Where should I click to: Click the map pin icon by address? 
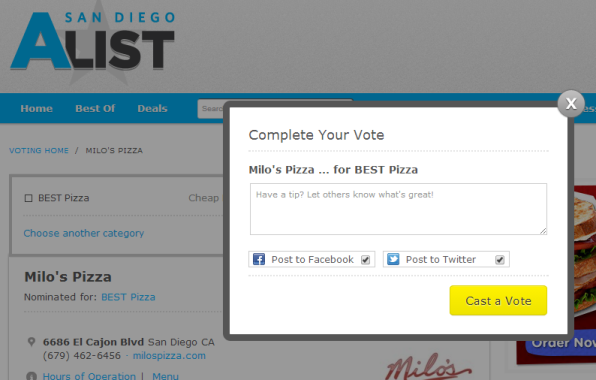32,342
